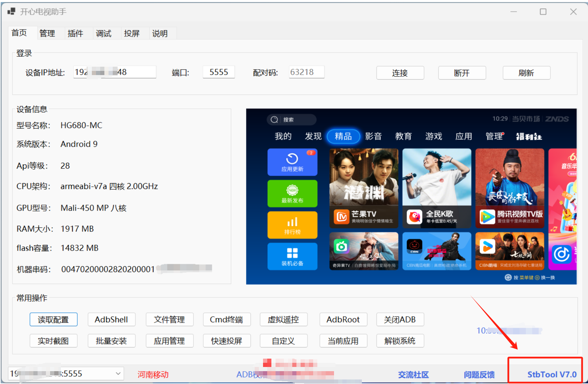The height and width of the screenshot is (384, 588).
Task: Click the blue music note app icon
Action: point(562,254)
